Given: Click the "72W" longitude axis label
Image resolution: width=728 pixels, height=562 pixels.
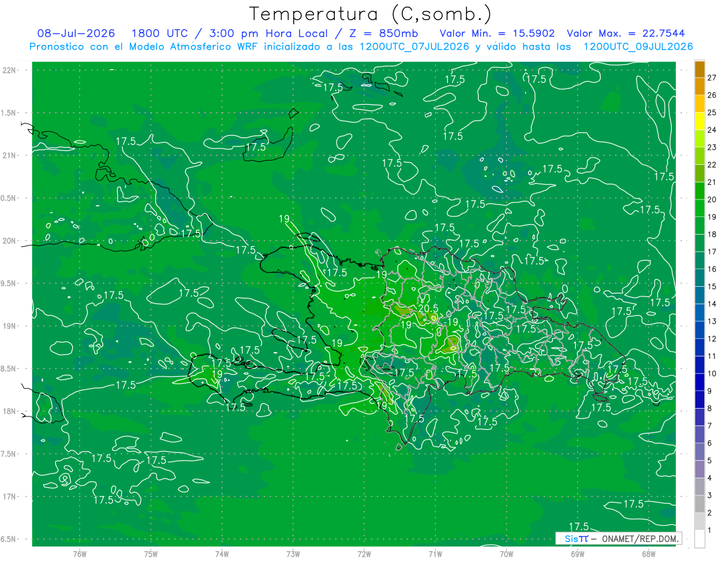Looking at the screenshot, I should pyautogui.click(x=364, y=554).
